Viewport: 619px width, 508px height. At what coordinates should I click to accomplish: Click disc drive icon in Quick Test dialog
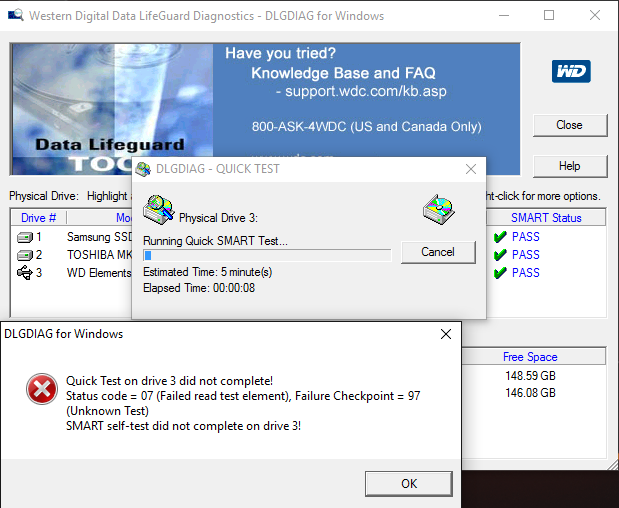click(x=439, y=209)
